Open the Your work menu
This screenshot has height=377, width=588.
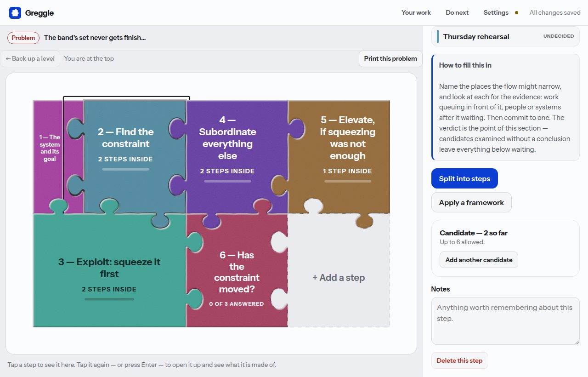(x=416, y=12)
